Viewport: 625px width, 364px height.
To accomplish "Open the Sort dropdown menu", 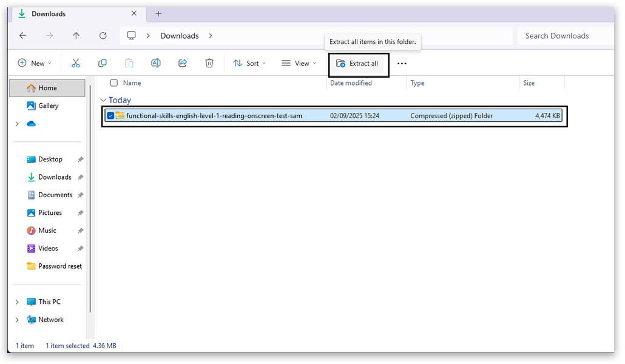I will (x=249, y=63).
